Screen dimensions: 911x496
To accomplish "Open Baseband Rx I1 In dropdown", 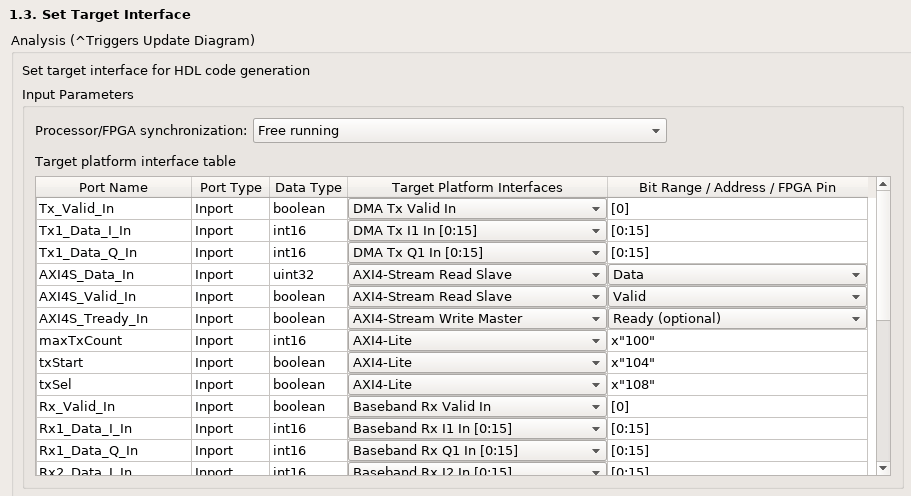I will point(476,429).
